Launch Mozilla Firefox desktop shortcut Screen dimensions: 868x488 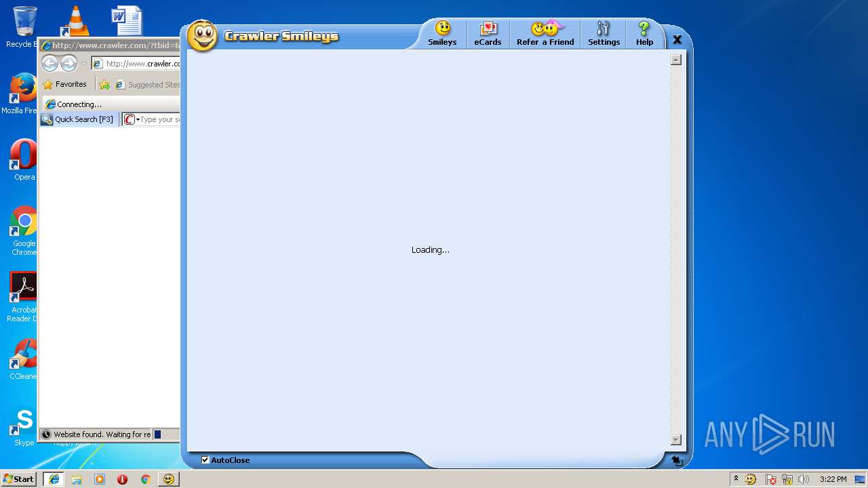22,94
